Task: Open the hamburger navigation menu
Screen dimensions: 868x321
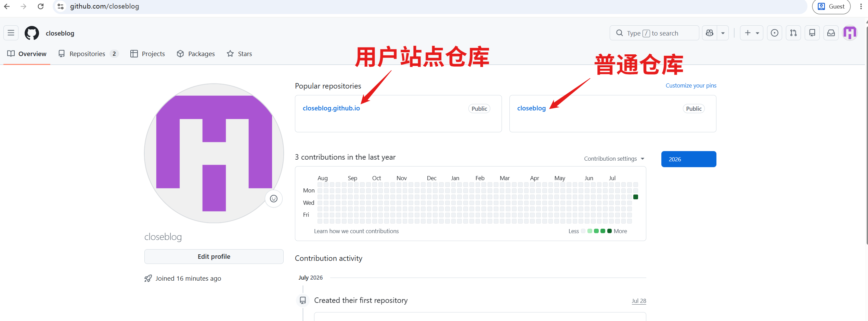Action: 11,33
